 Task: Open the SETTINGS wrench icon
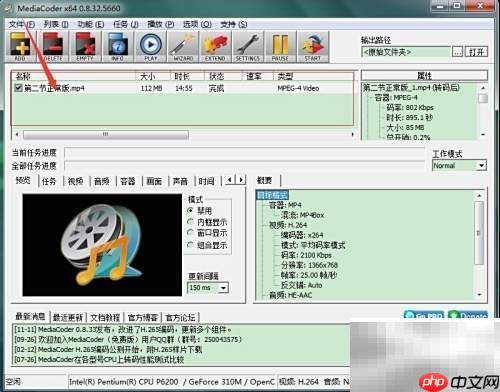coord(248,46)
